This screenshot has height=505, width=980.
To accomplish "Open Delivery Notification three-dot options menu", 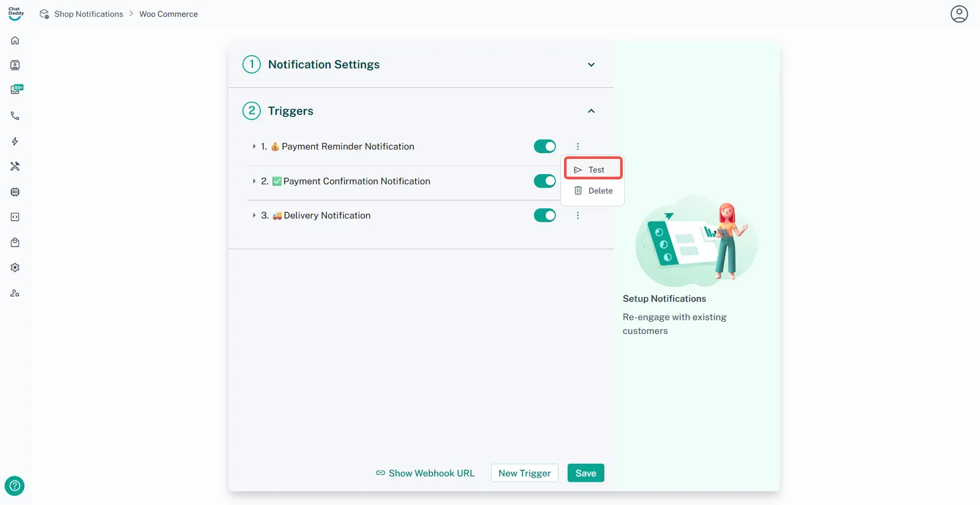I will (x=578, y=216).
